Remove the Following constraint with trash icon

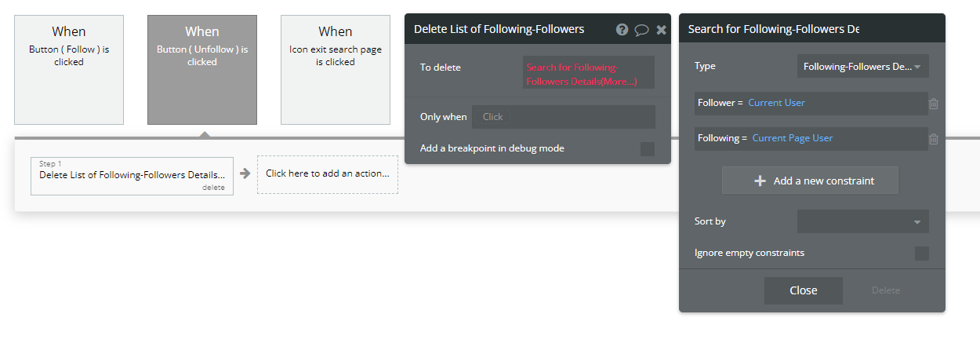tap(934, 139)
